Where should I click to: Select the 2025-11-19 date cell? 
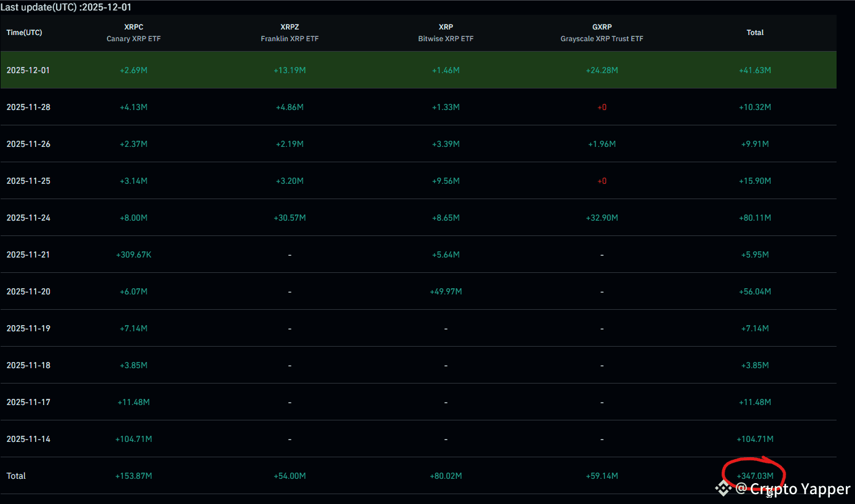28,328
